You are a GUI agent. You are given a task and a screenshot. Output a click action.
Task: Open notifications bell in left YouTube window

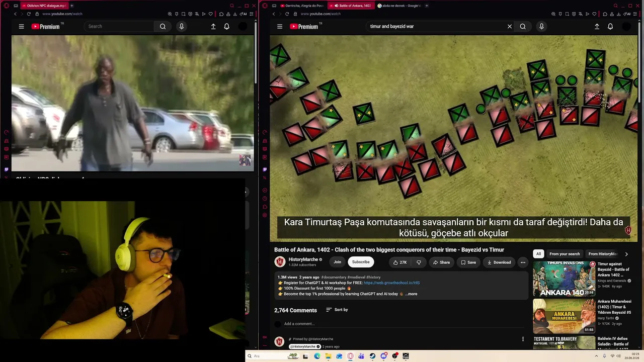pos(226,27)
